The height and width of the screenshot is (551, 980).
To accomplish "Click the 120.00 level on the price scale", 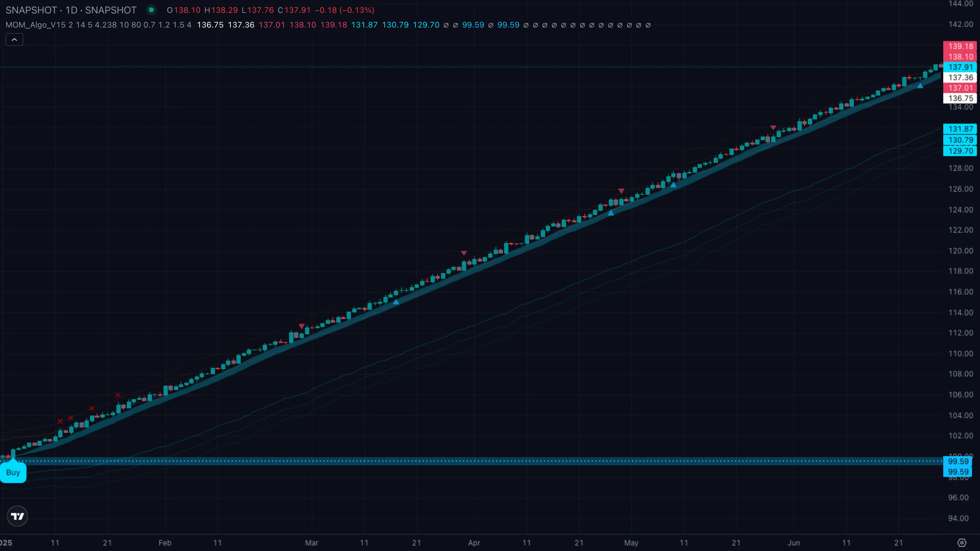I will click(961, 251).
